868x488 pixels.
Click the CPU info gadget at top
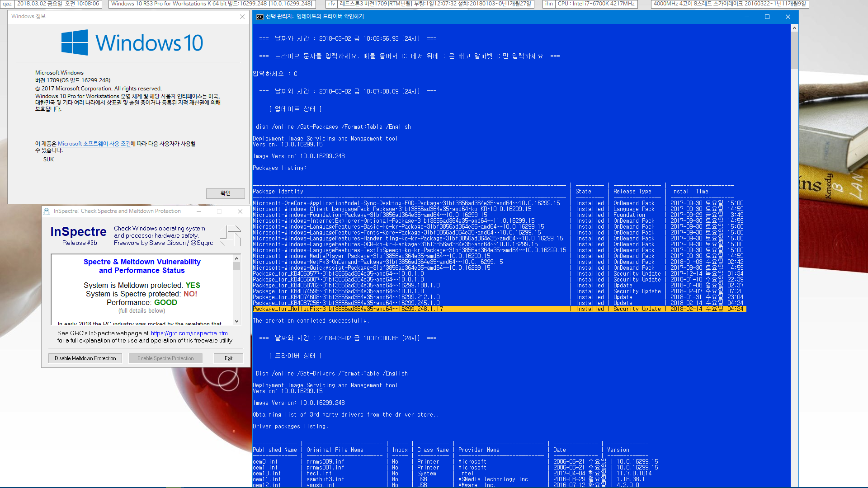[x=597, y=4]
